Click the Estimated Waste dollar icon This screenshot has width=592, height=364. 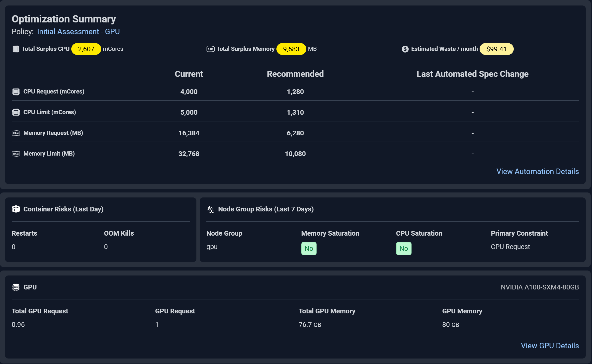point(405,49)
